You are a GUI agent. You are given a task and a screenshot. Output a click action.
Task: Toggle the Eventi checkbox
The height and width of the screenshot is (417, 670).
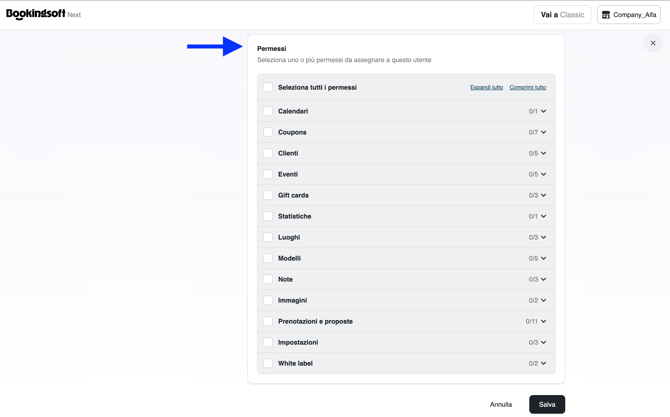click(268, 174)
